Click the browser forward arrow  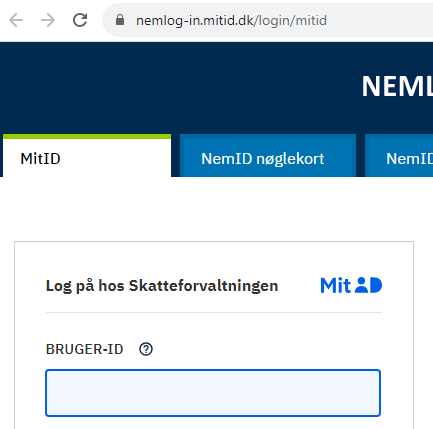(x=48, y=20)
